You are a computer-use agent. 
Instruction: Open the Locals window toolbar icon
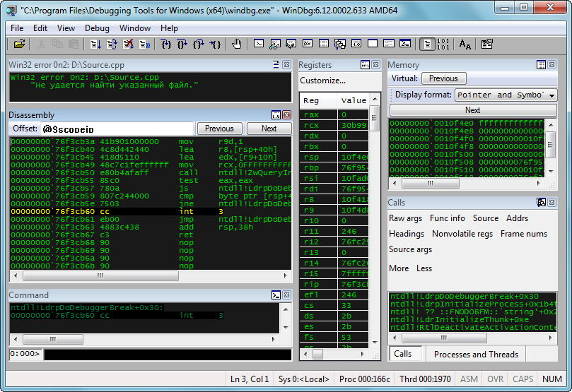point(291,44)
